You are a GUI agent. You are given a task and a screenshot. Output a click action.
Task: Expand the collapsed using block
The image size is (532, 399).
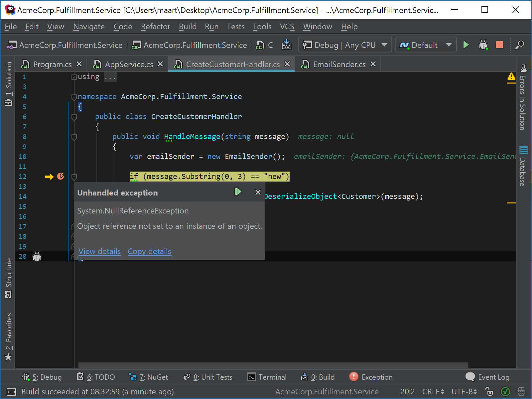click(x=74, y=77)
